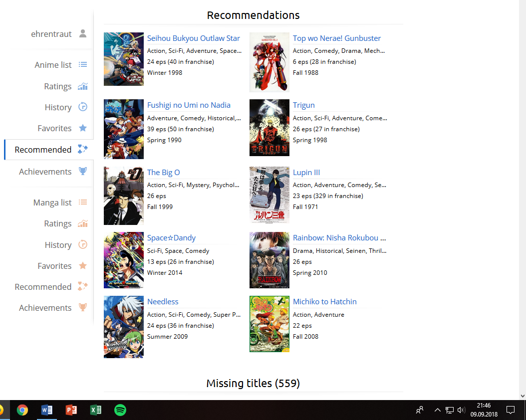
Task: Open the Manga list menu item
Action: click(52, 203)
